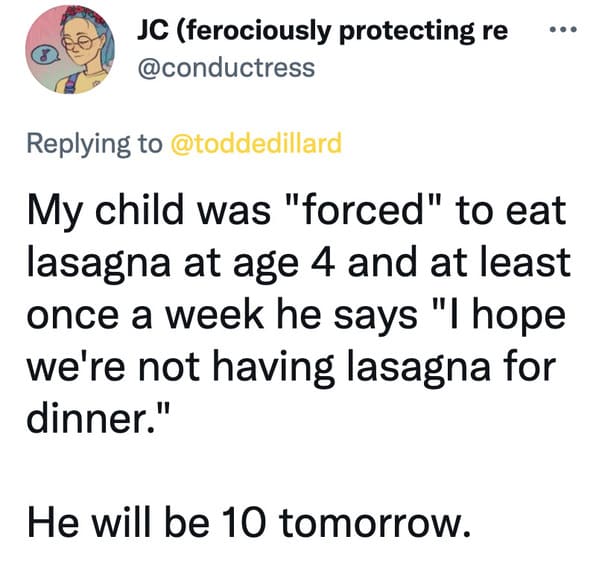Screen dimensions: 599x563
Task: Open JC's round profile avatar
Action: coord(70,50)
